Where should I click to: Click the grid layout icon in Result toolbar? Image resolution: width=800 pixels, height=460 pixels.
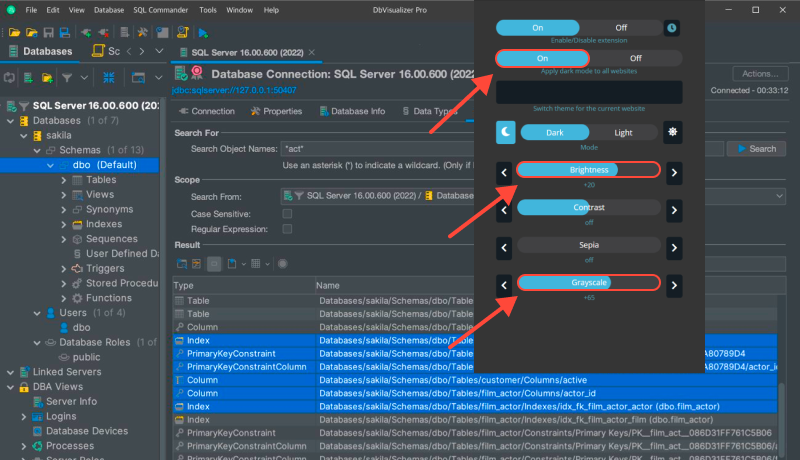pos(256,264)
